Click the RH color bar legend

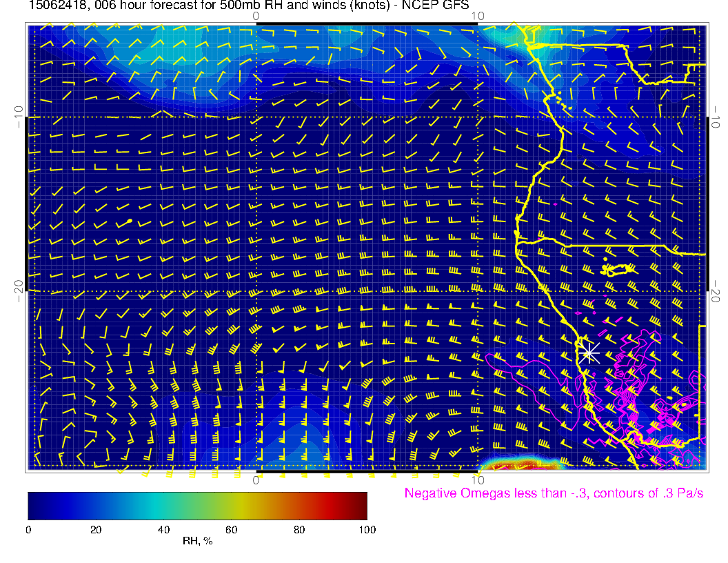(197, 506)
